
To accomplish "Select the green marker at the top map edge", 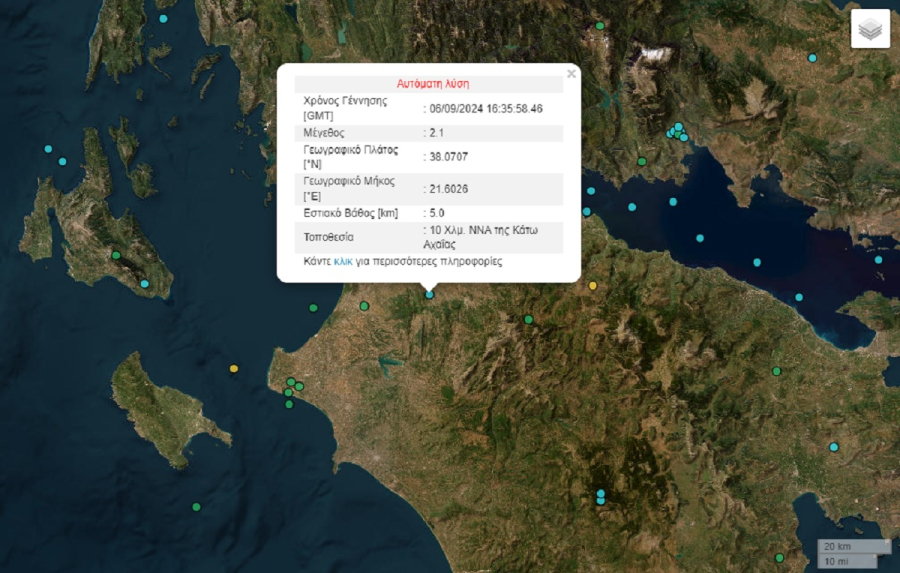I will click(x=600, y=26).
